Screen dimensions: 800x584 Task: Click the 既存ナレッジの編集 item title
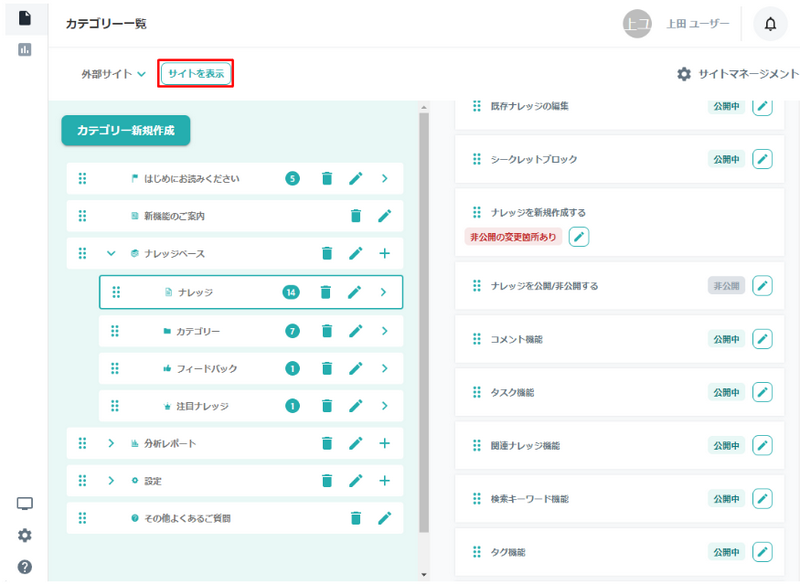pos(529,106)
